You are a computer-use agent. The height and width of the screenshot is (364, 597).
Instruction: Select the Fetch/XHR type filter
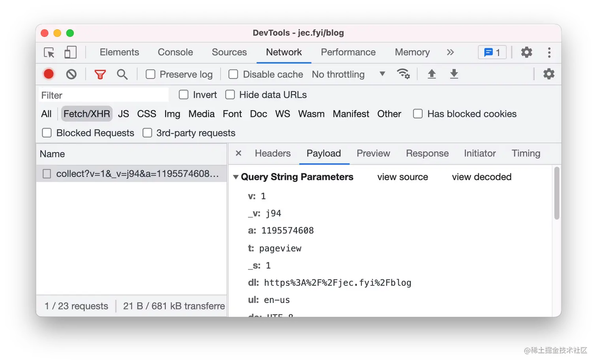point(87,114)
